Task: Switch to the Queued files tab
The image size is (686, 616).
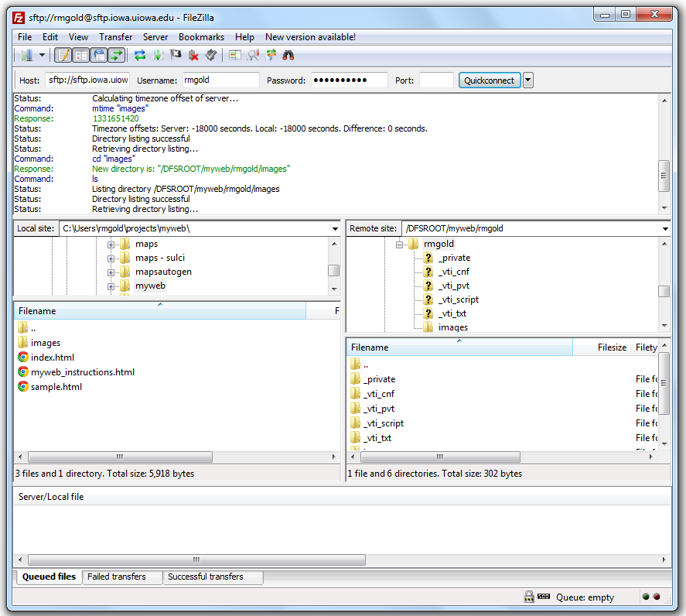Action: point(49,577)
